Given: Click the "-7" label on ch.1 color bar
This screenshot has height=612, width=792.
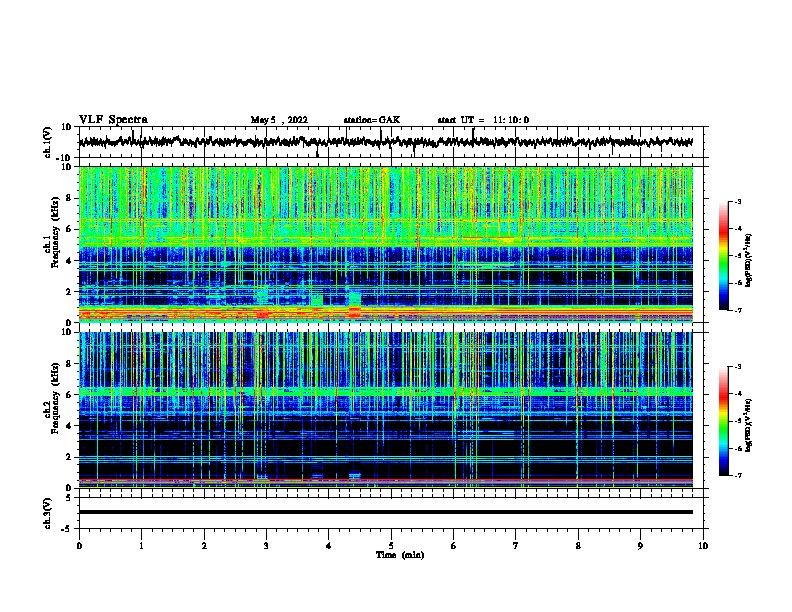Looking at the screenshot, I should [x=738, y=310].
